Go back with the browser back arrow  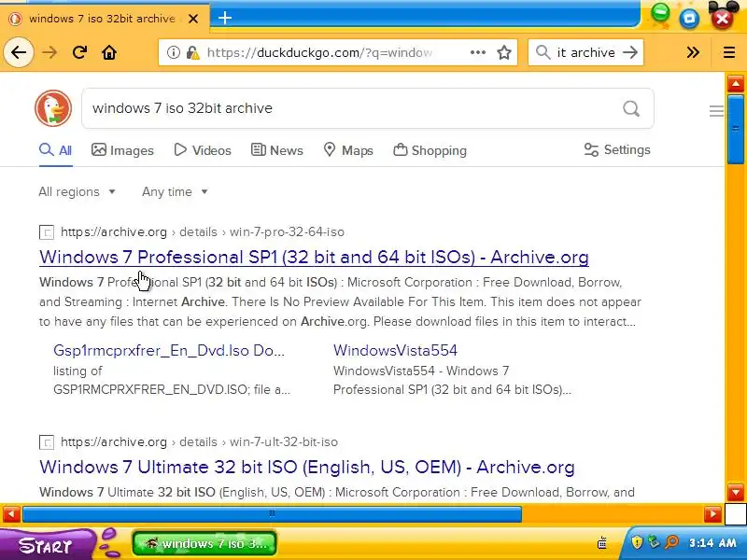[x=19, y=52]
